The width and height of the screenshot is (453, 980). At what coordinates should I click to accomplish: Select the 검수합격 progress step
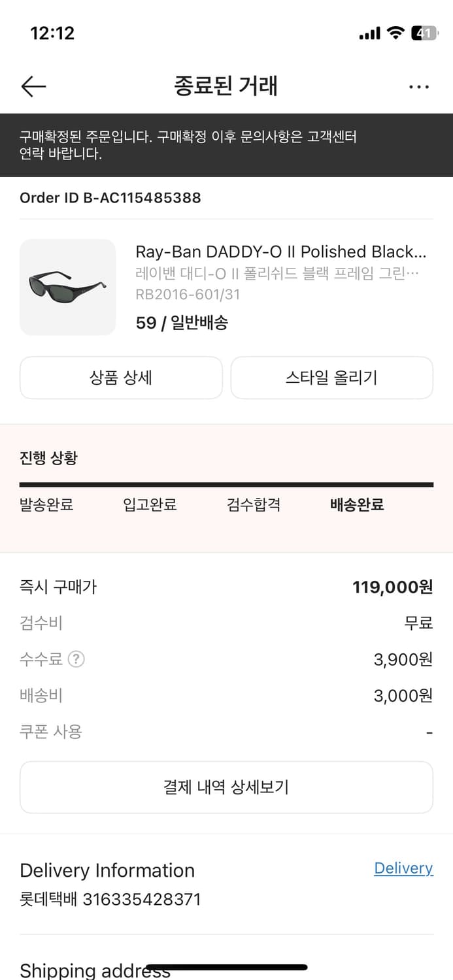pos(254,504)
